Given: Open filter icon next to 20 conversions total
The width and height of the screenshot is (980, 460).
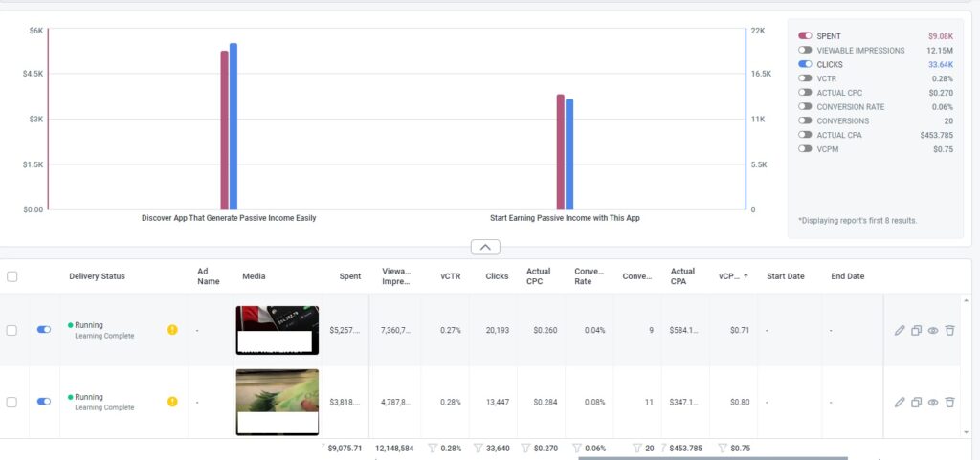Looking at the screenshot, I should pos(636,448).
